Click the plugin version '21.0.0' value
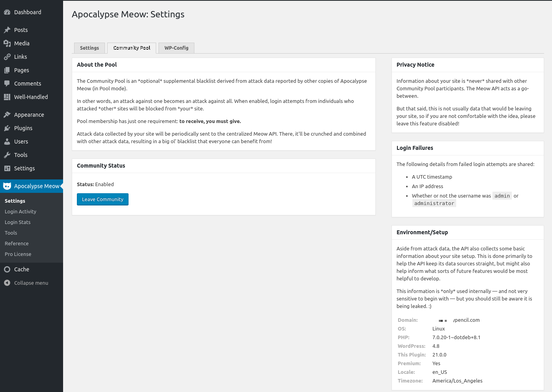The width and height of the screenshot is (552, 392). tap(439, 355)
